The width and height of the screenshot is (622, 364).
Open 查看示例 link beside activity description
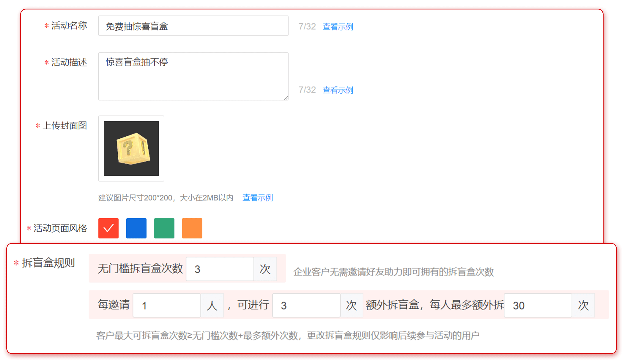338,90
